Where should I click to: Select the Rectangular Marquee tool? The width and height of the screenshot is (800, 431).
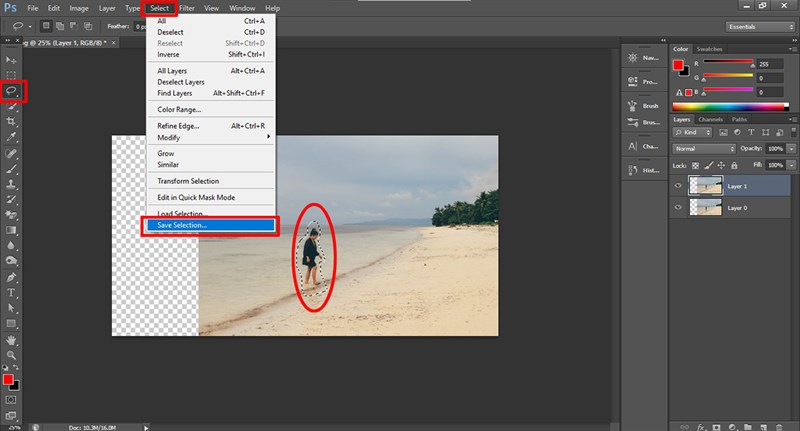pyautogui.click(x=11, y=75)
